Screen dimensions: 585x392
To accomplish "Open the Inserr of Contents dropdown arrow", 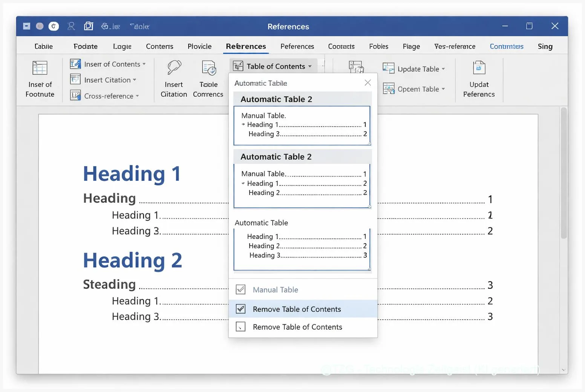I will point(144,64).
